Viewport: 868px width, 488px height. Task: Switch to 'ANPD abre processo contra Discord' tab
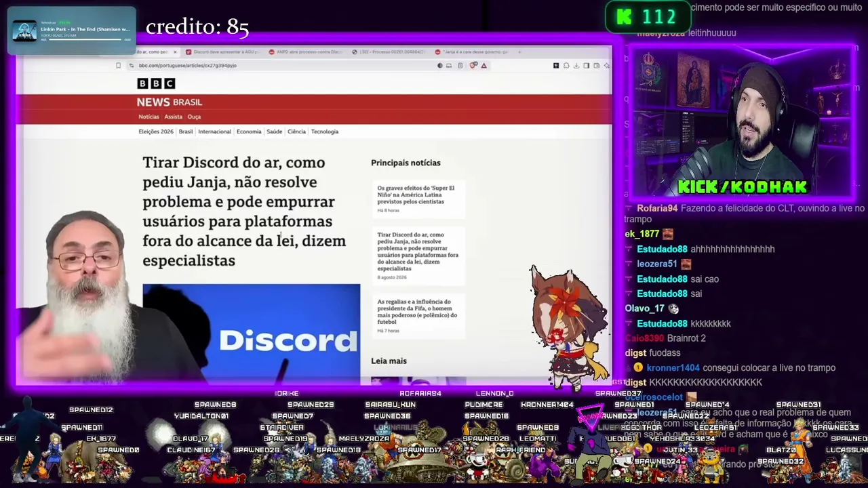pyautogui.click(x=305, y=52)
